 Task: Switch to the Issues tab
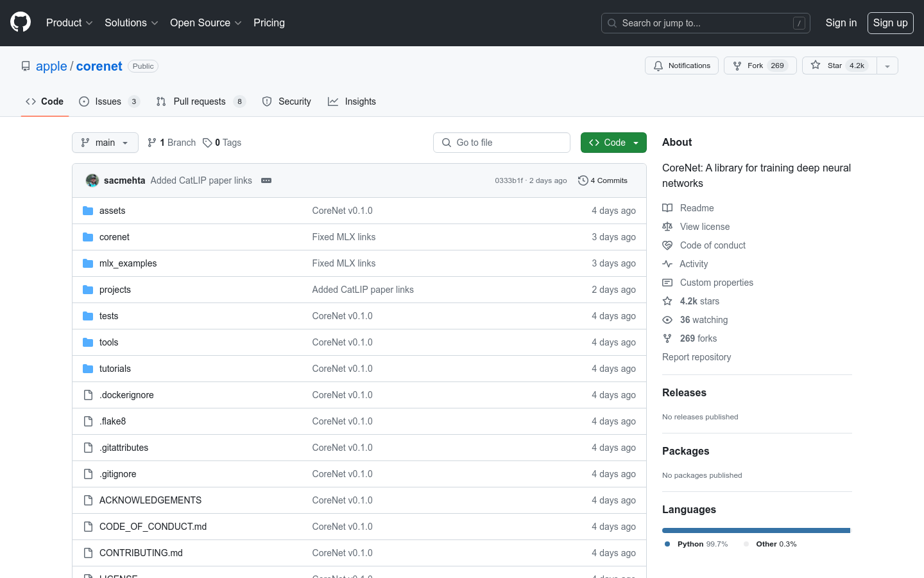click(x=109, y=101)
